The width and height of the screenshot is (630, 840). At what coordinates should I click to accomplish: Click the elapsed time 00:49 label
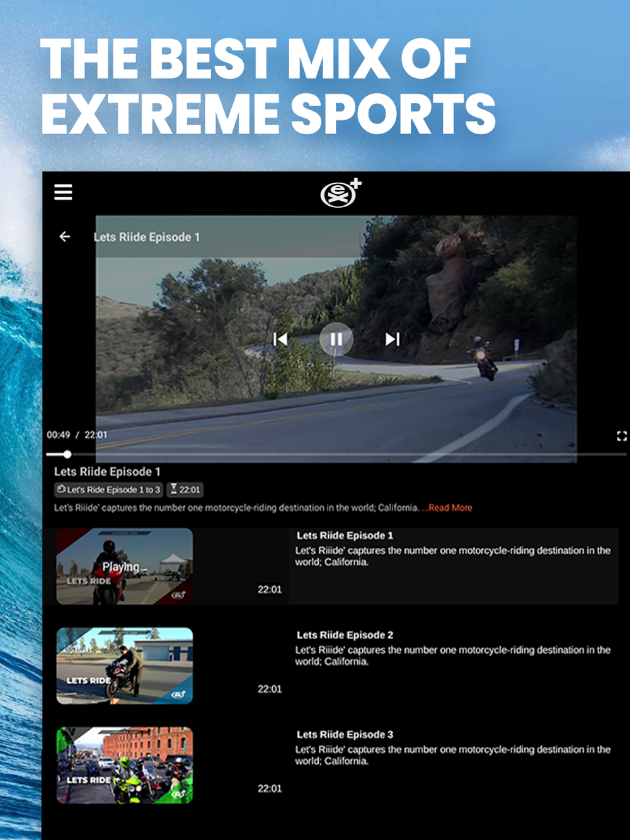(x=58, y=434)
